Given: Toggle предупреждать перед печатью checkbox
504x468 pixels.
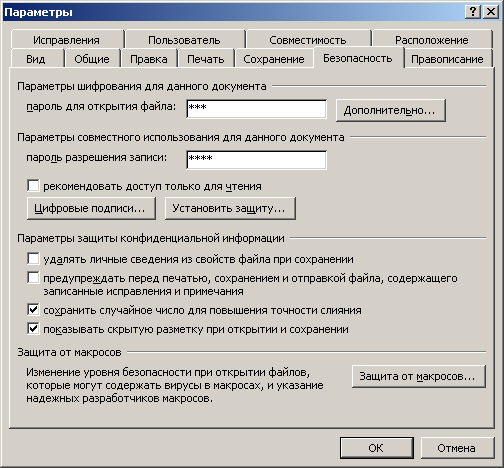Looking at the screenshot, I should pyautogui.click(x=33, y=278).
